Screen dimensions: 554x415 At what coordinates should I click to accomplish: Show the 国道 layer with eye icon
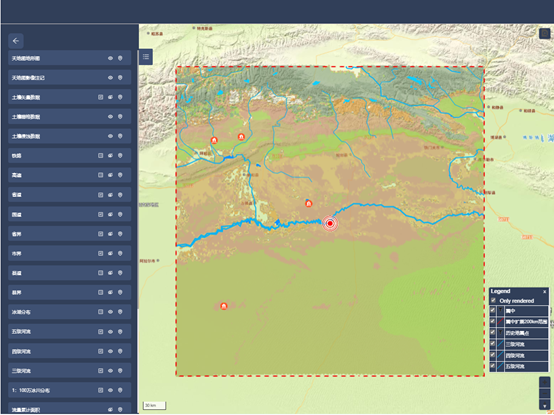(x=110, y=214)
